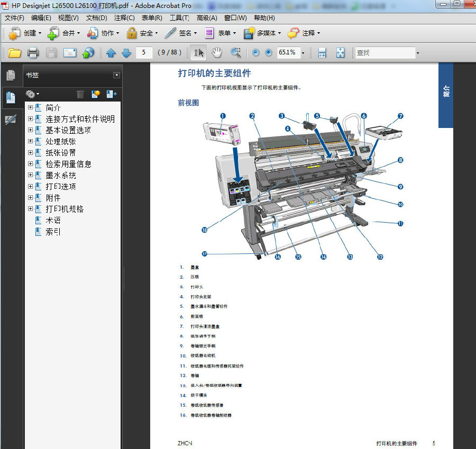Viewport: 476px width, 449px height.
Task: Click expand current bookmark icon
Action: coord(112,94)
